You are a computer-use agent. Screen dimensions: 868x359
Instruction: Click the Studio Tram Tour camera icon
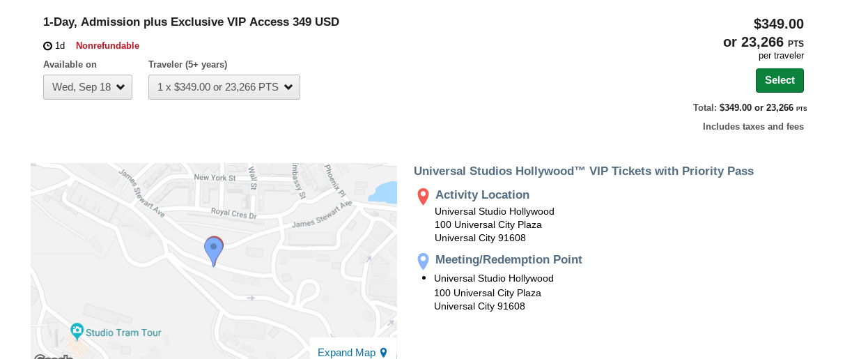pyautogui.click(x=77, y=331)
